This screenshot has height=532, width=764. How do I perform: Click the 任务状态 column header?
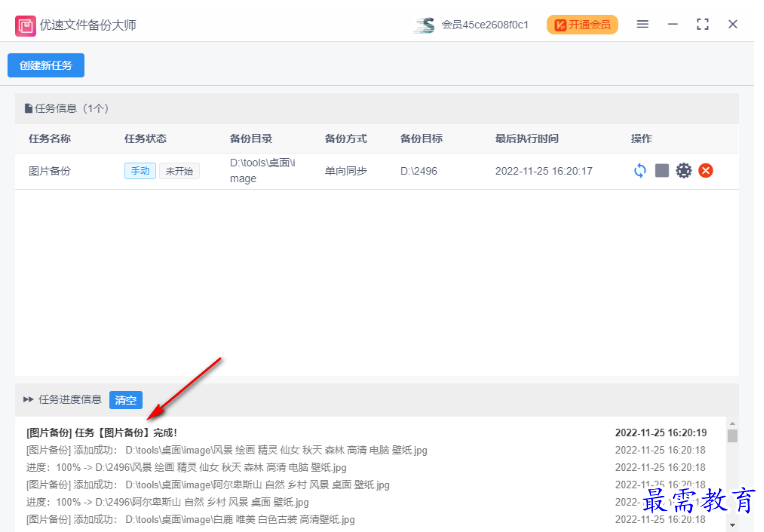145,139
